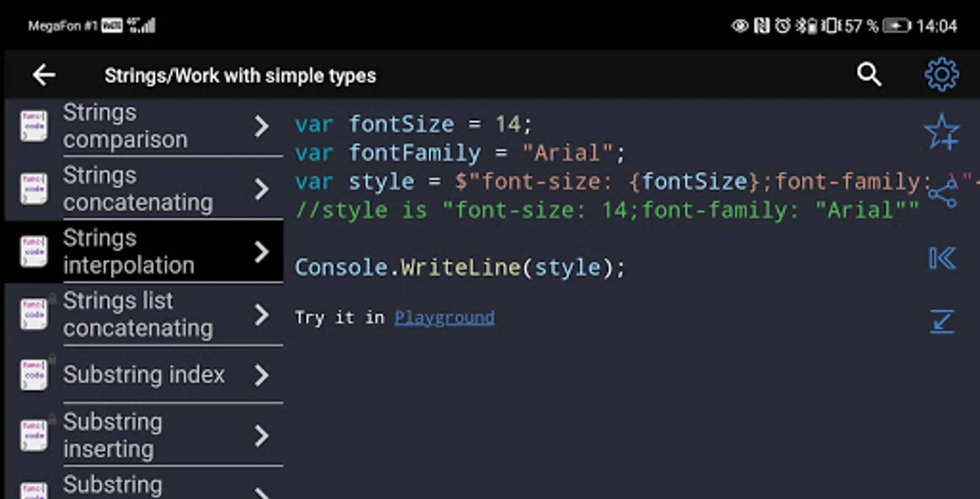This screenshot has height=499, width=980.
Task: Tap the 14:04 clock in status bar
Action: pyautogui.click(x=937, y=26)
